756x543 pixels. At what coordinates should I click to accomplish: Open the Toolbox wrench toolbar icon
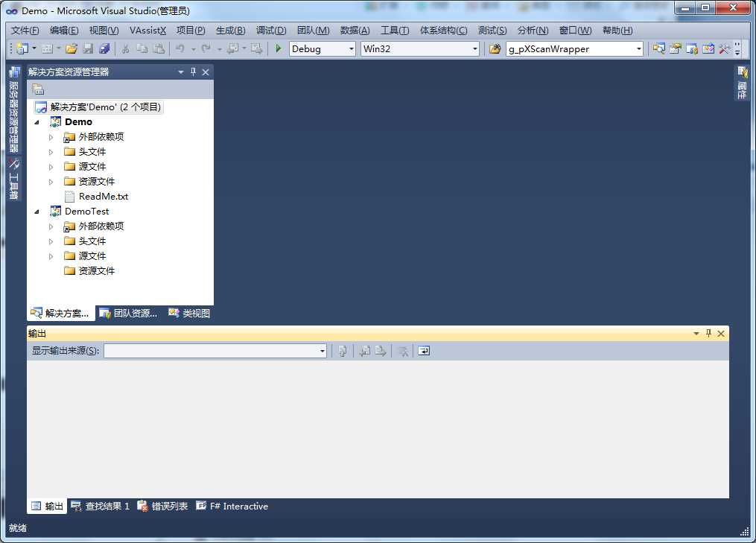724,48
